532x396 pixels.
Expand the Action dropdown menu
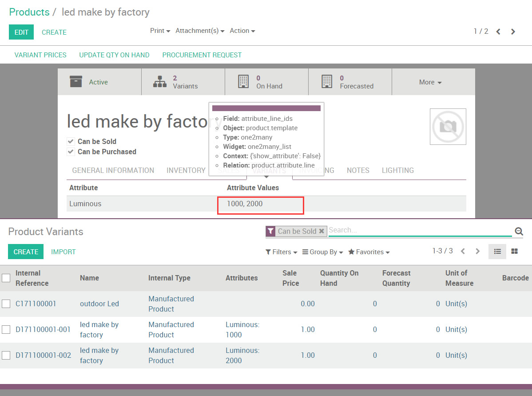point(242,31)
